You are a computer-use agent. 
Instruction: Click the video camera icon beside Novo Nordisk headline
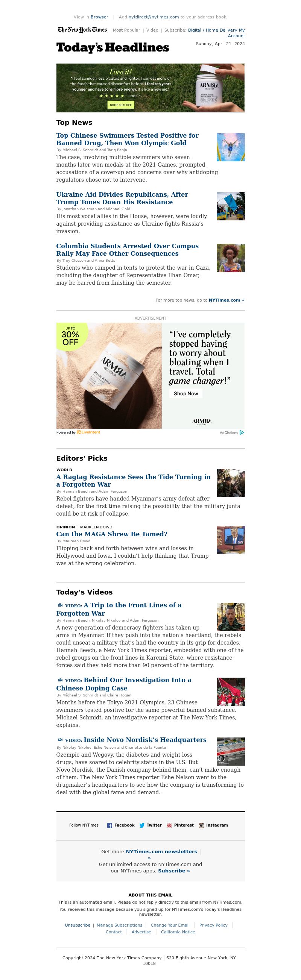(60, 740)
